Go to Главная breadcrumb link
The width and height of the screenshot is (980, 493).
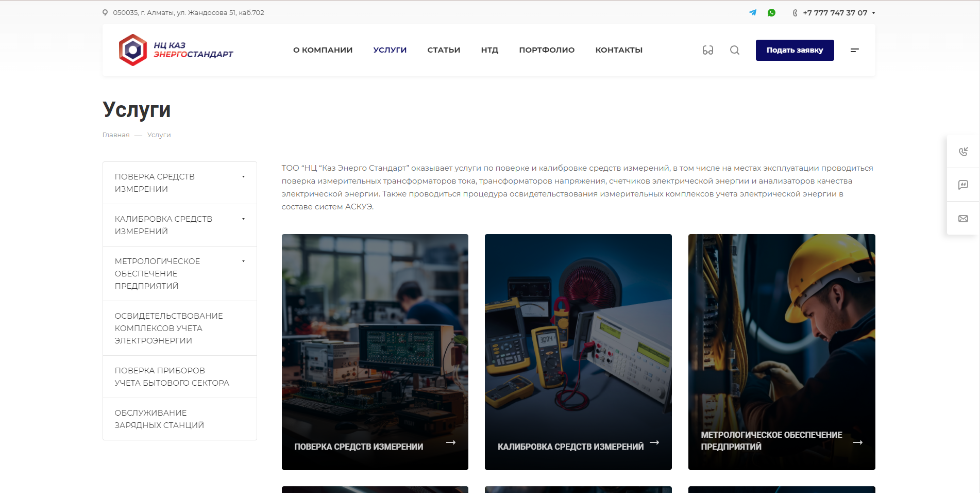[116, 135]
